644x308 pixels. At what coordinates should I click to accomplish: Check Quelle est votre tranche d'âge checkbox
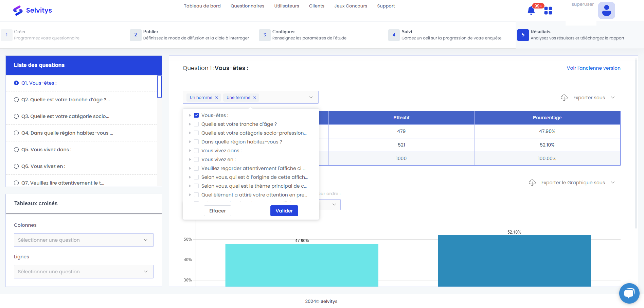tap(196, 124)
